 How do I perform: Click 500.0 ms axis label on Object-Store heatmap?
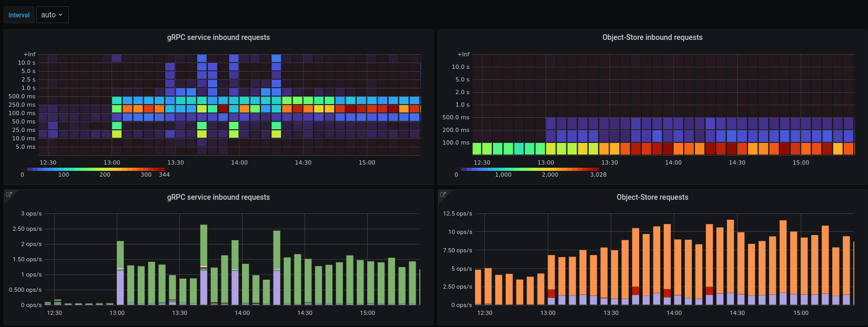[x=456, y=117]
